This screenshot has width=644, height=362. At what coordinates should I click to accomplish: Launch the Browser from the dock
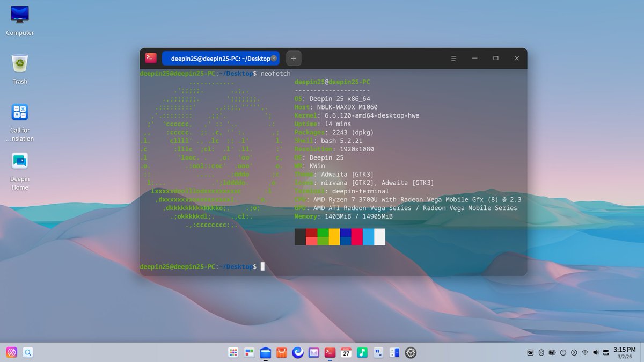pos(297,352)
